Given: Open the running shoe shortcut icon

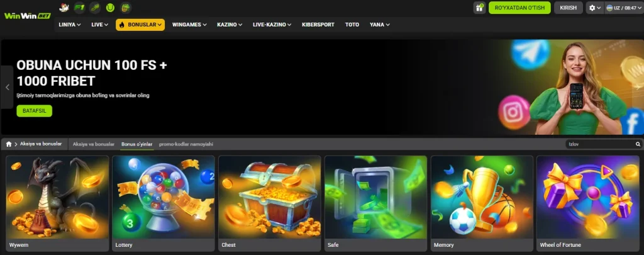Looking at the screenshot, I should point(95,8).
